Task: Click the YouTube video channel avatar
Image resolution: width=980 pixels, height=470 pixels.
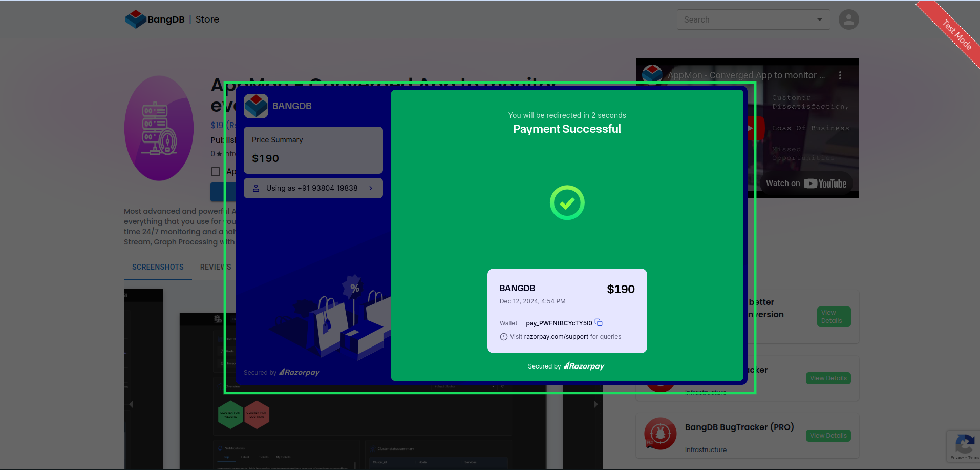Action: 652,74
